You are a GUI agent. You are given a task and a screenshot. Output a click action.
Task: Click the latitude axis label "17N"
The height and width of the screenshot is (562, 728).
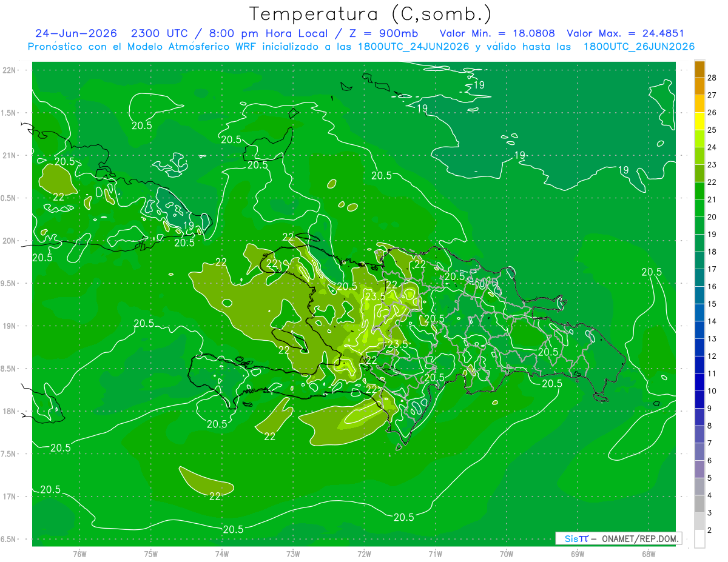pyautogui.click(x=10, y=497)
